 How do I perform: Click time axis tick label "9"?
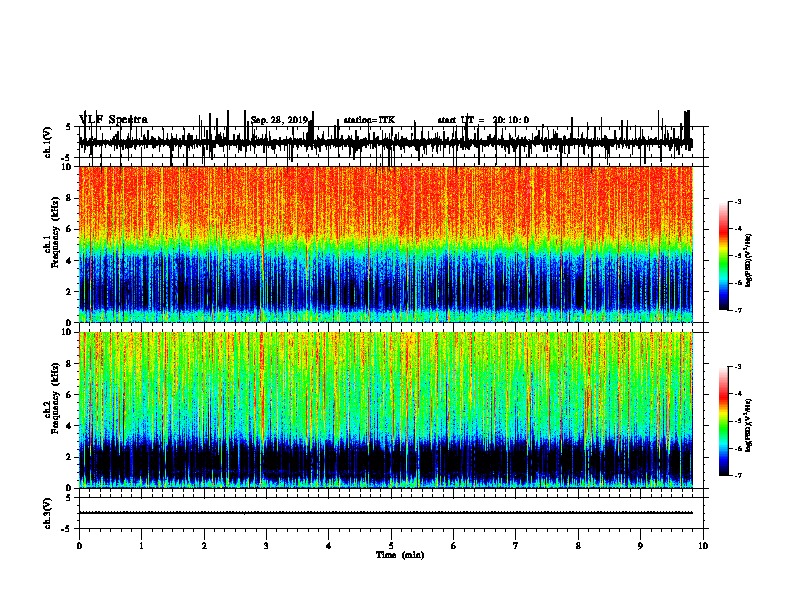click(640, 546)
